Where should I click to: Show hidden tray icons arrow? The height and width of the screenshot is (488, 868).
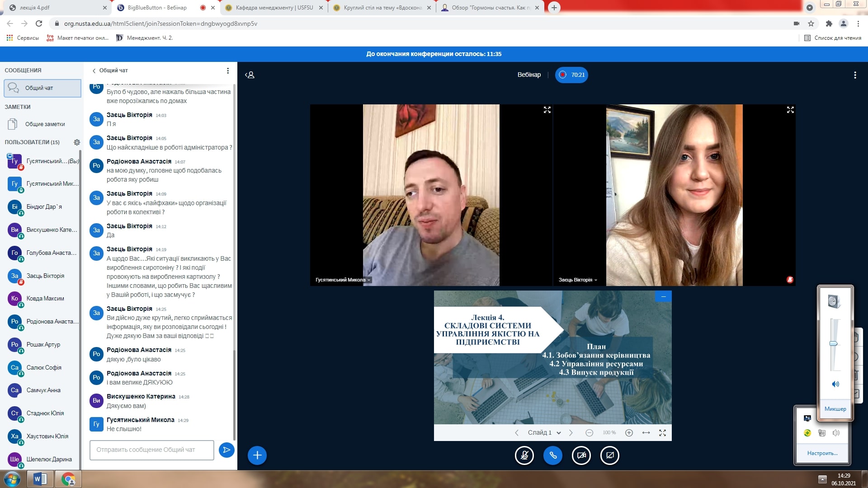click(x=822, y=479)
